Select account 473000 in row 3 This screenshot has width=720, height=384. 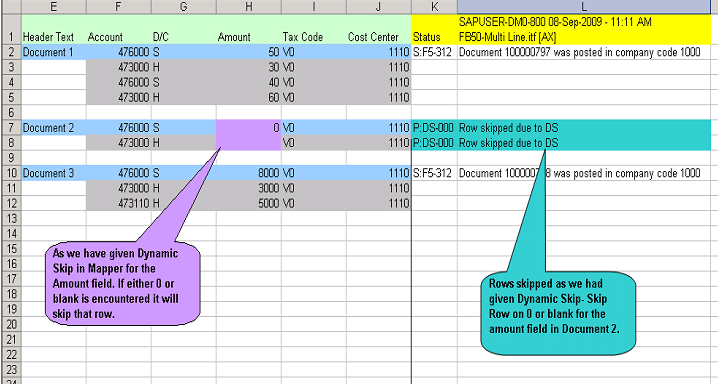pyautogui.click(x=119, y=67)
